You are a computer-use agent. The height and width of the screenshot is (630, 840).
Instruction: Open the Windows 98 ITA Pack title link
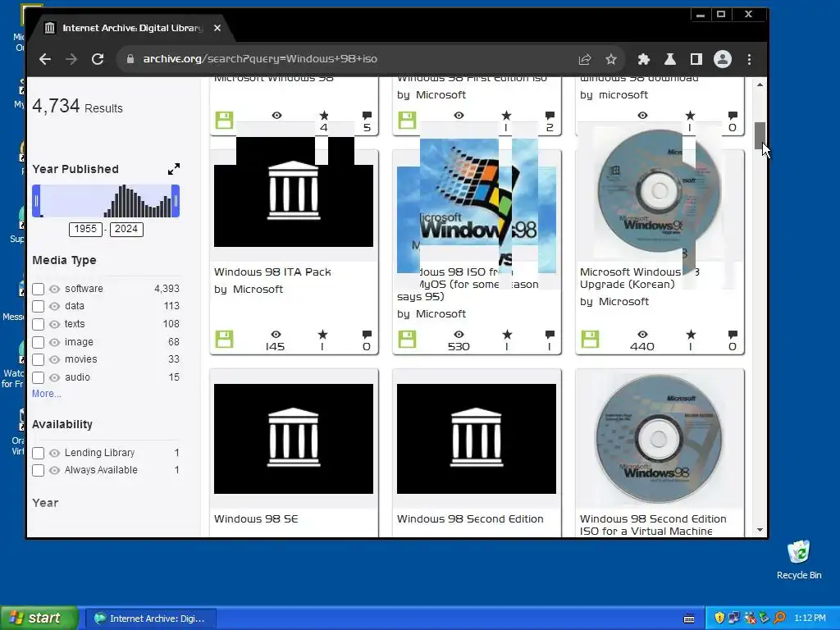(x=272, y=272)
